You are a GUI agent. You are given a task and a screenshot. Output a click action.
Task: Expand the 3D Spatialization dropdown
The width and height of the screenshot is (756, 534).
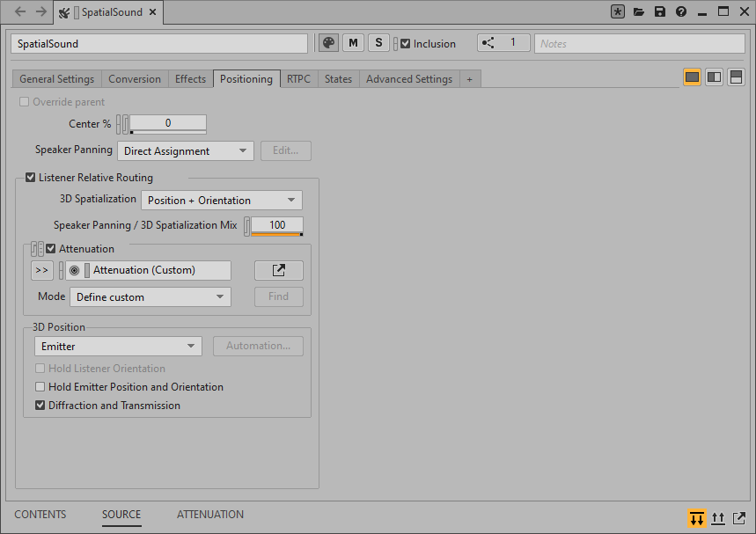coord(221,201)
